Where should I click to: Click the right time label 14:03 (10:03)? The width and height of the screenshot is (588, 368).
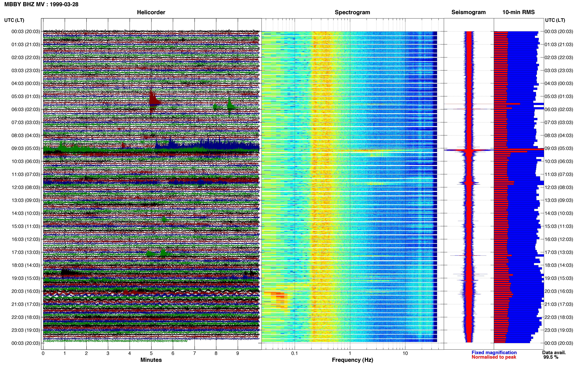pyautogui.click(x=559, y=213)
